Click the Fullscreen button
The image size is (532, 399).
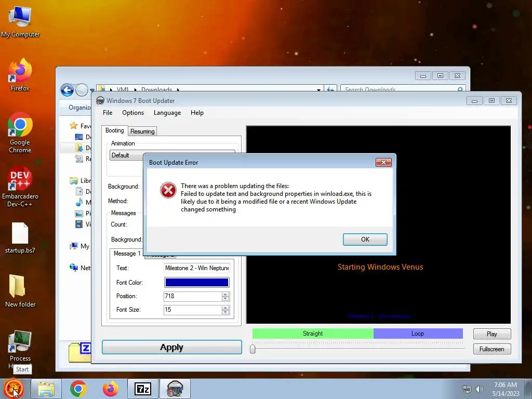(491, 349)
